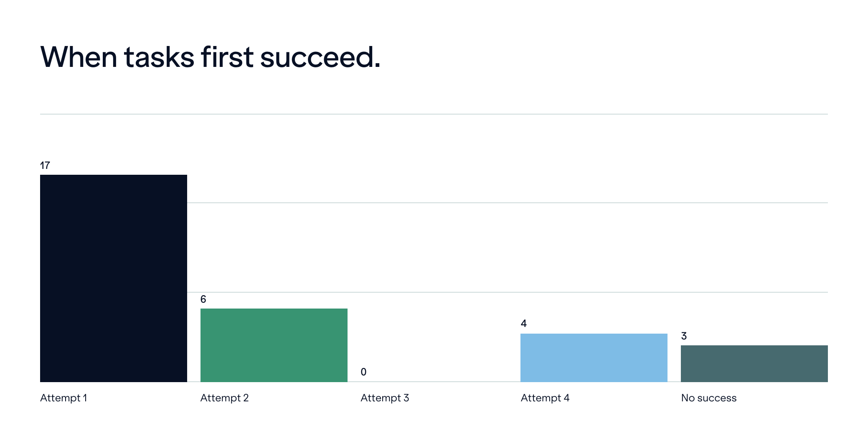Click the value label 17 above Attempt 1
Screen dimensions: 868x444
click(x=45, y=166)
